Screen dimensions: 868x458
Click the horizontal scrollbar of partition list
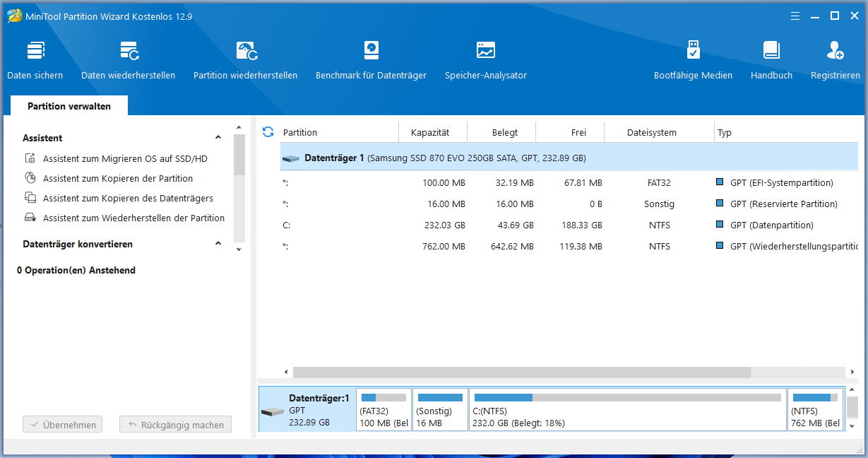521,372
